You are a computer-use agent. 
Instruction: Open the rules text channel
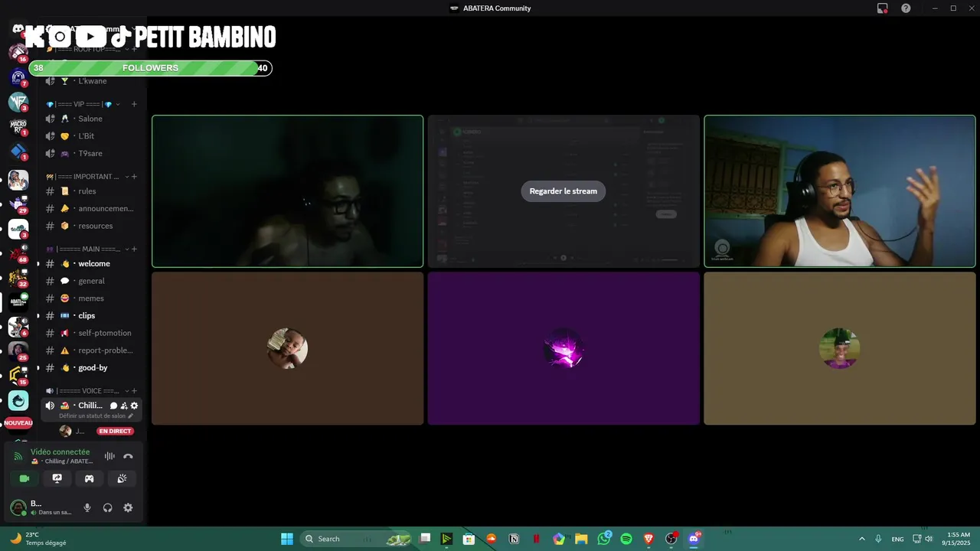(x=92, y=191)
